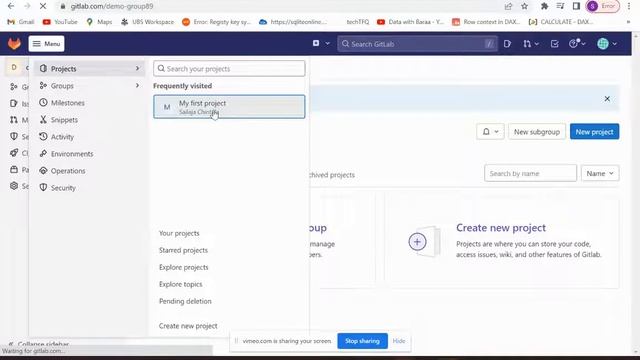Click the Security shield icon in the menu

tap(43, 187)
